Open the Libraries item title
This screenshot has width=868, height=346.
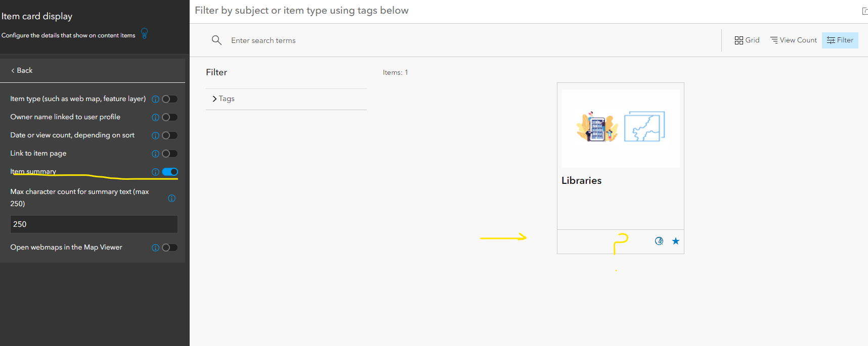click(x=581, y=180)
